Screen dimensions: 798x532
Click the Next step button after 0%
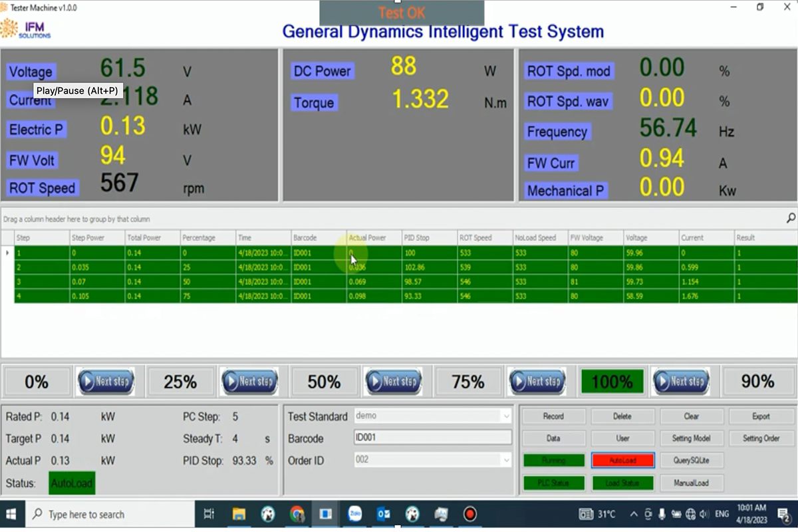[106, 382]
